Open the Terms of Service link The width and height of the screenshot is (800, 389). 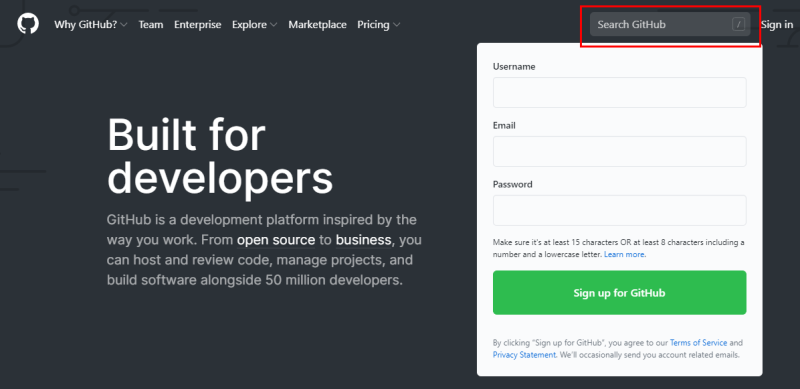coord(698,343)
